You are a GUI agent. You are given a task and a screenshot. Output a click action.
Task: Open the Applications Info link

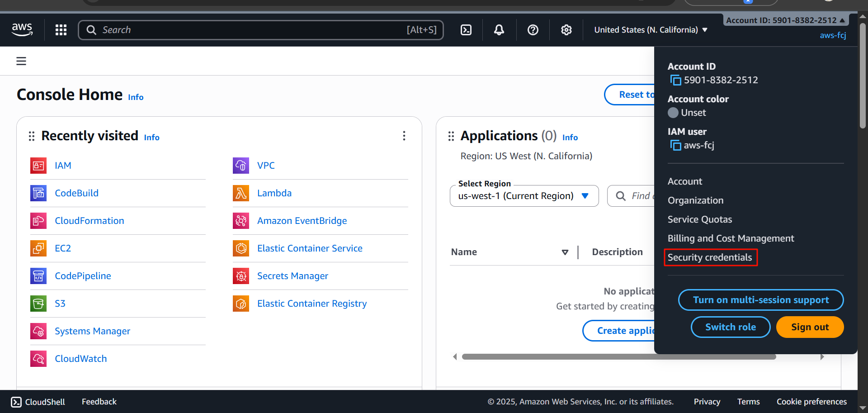tap(570, 138)
